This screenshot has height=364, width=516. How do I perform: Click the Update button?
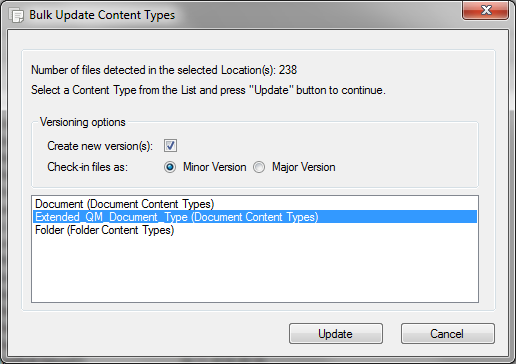336,333
